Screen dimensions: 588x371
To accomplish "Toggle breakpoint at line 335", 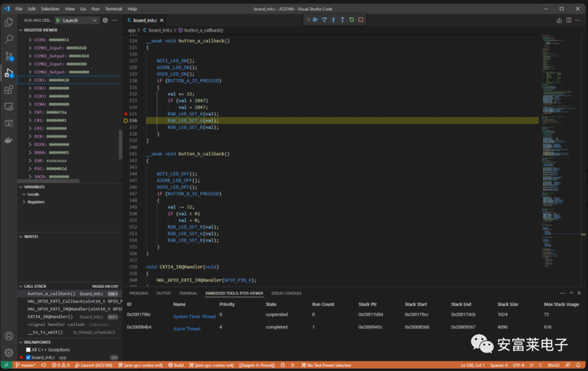I will (x=126, y=114).
